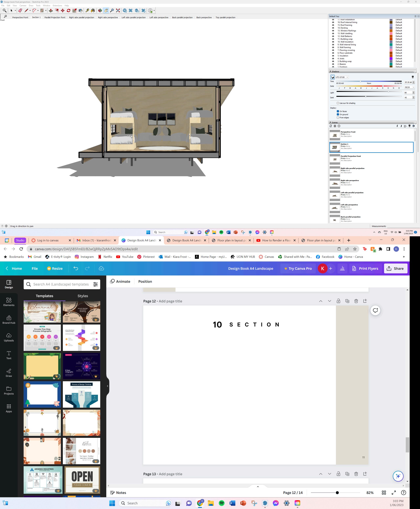The height and width of the screenshot is (509, 420).
Task: Click Zoom Extents tool
Action: click(118, 11)
